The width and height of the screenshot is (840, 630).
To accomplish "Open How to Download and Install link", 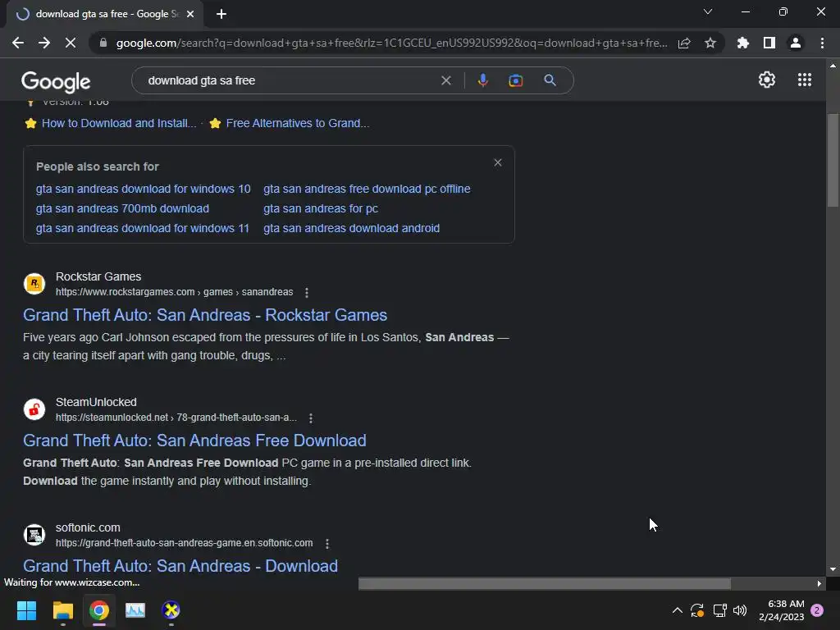I will (119, 123).
